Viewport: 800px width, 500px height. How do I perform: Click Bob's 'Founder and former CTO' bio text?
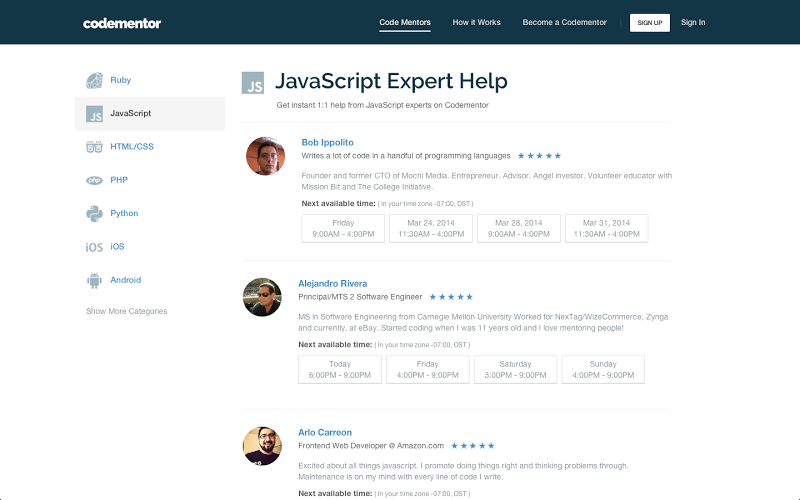[487, 181]
